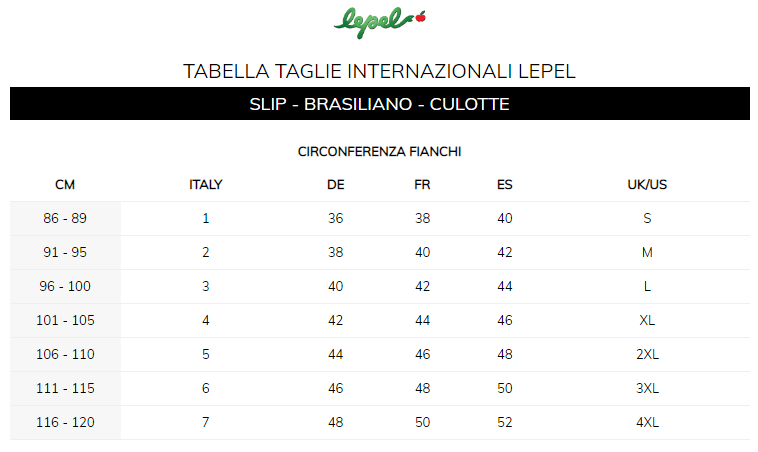Screen dimensions: 758x452
Task: Click the red apple in Lepel logo
Action: pyautogui.click(x=421, y=17)
